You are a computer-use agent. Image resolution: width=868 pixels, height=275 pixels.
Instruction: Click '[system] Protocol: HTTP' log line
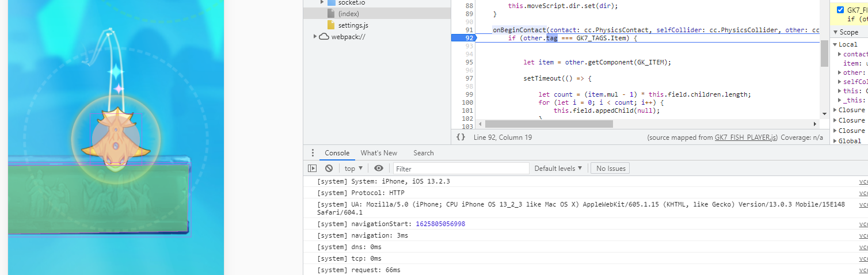click(x=361, y=193)
